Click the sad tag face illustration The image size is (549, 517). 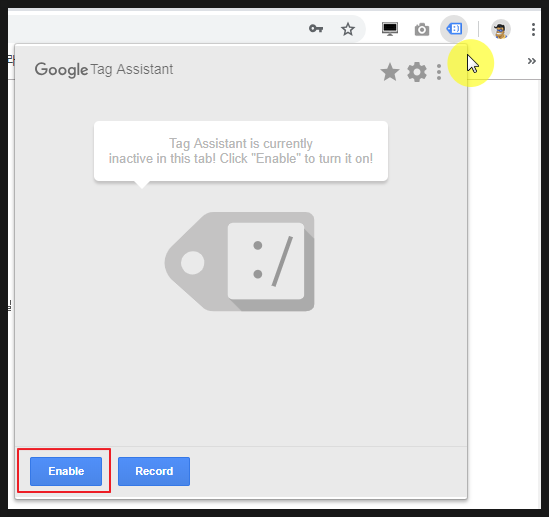point(239,261)
